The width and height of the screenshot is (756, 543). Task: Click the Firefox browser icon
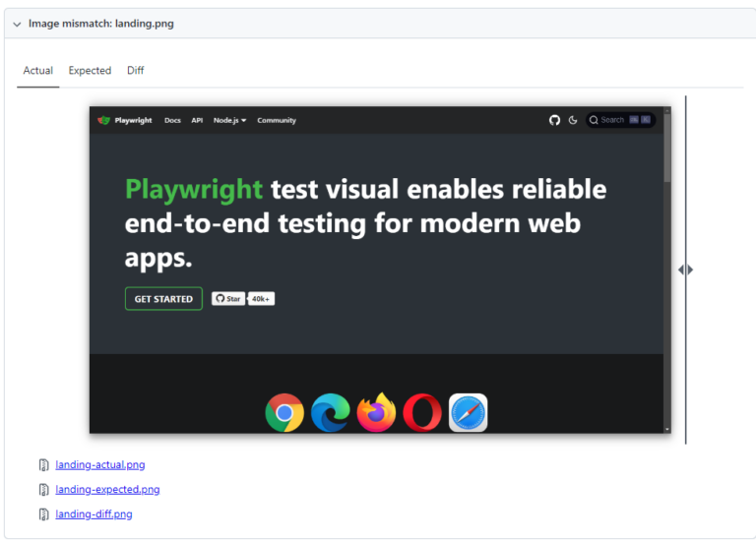(x=376, y=413)
